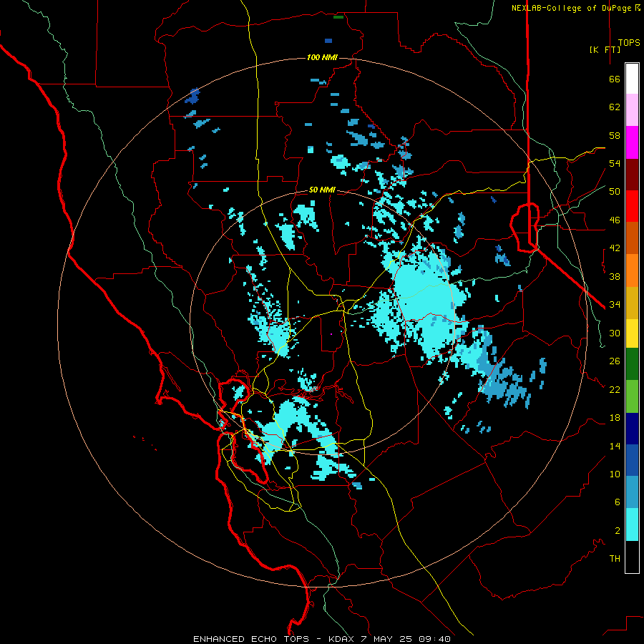
Task: Click the white swatch in the tops legend
Action: [632, 79]
